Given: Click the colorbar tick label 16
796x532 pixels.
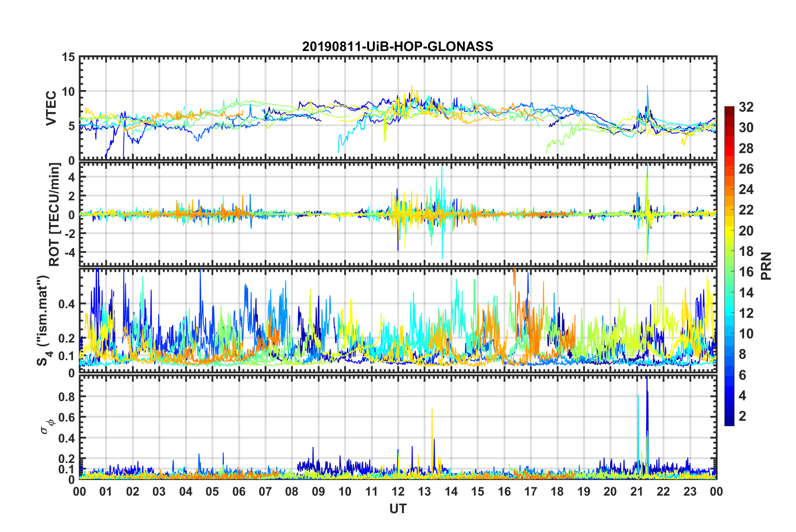Looking at the screenshot, I should (x=746, y=272).
